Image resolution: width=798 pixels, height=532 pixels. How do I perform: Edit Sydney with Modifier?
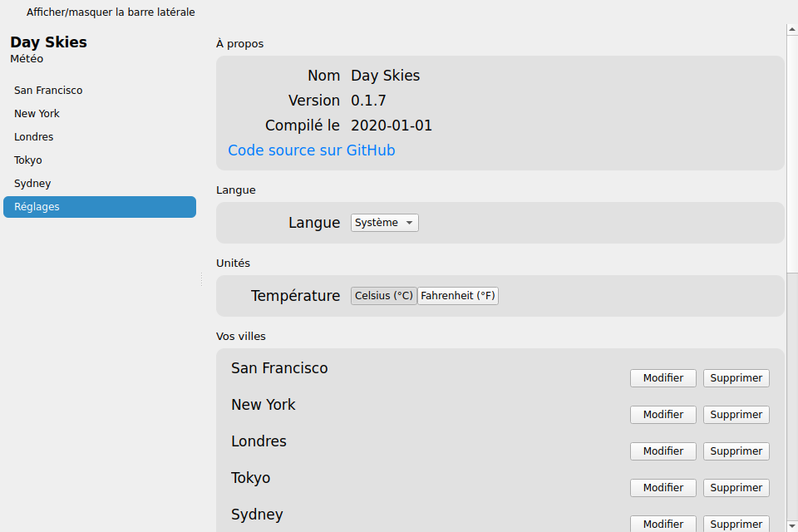coord(663,524)
